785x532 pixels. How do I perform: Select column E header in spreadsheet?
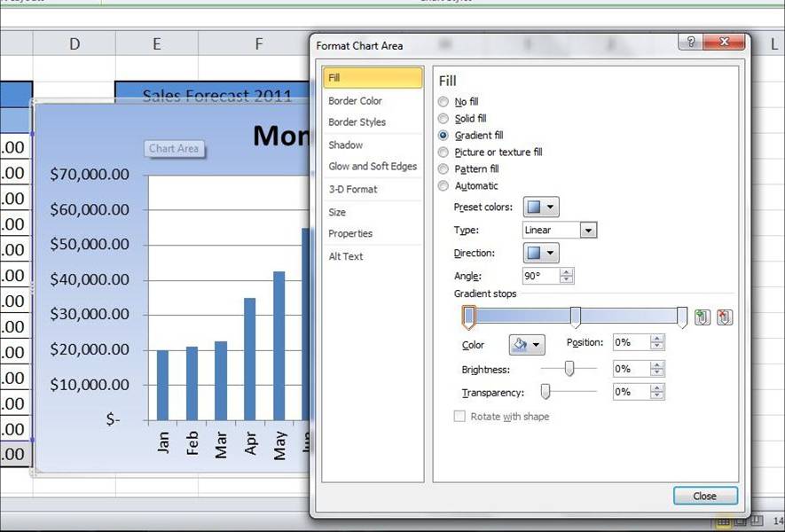[157, 44]
